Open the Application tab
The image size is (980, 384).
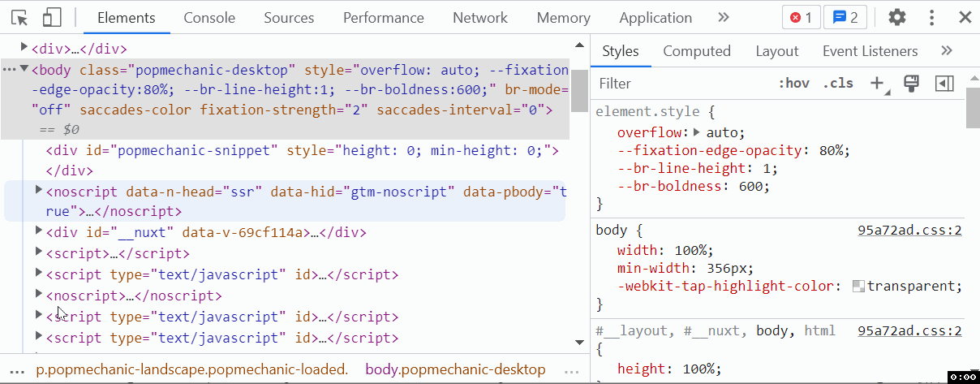(655, 17)
